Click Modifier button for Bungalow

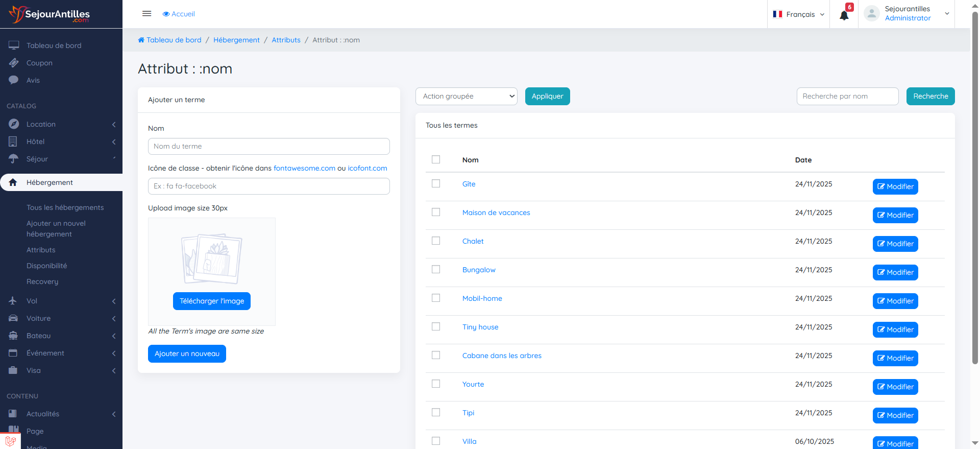895,272
